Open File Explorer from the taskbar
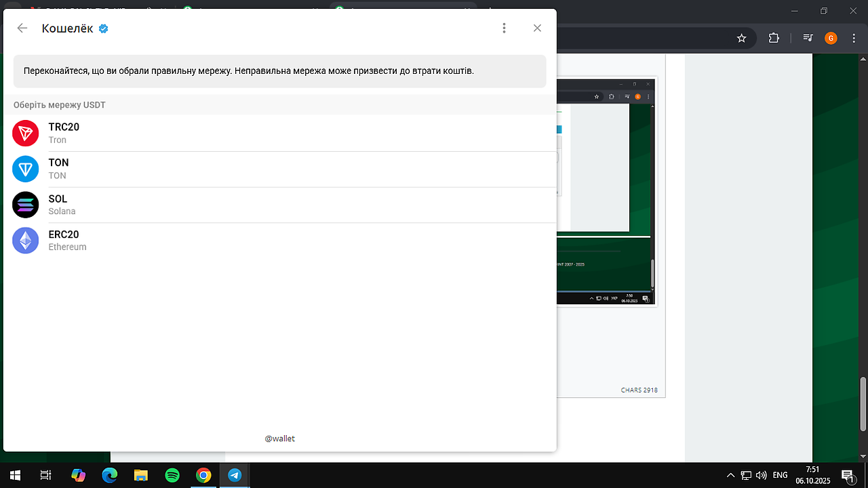Image resolution: width=868 pixels, height=488 pixels. [141, 475]
